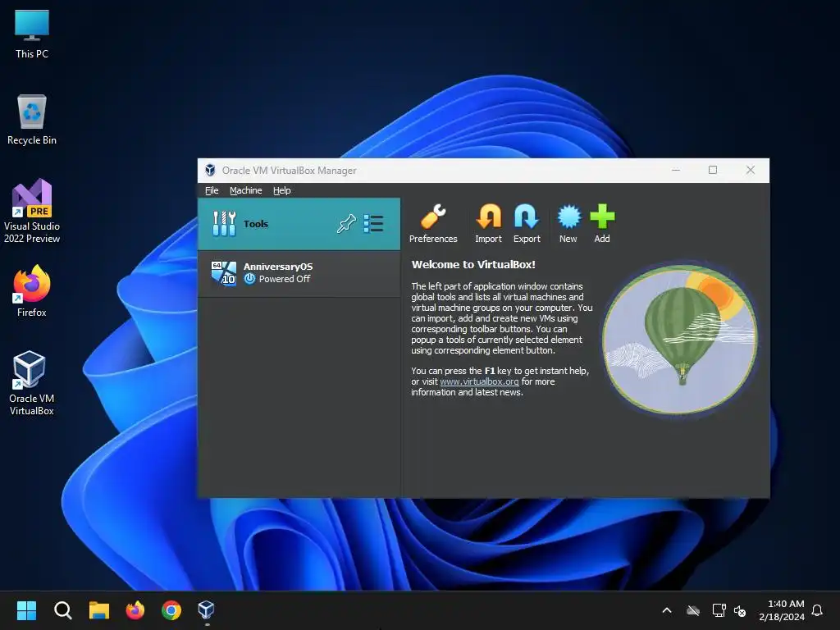840x630 pixels.
Task: Close the VirtualBox Manager window
Action: [x=750, y=171]
